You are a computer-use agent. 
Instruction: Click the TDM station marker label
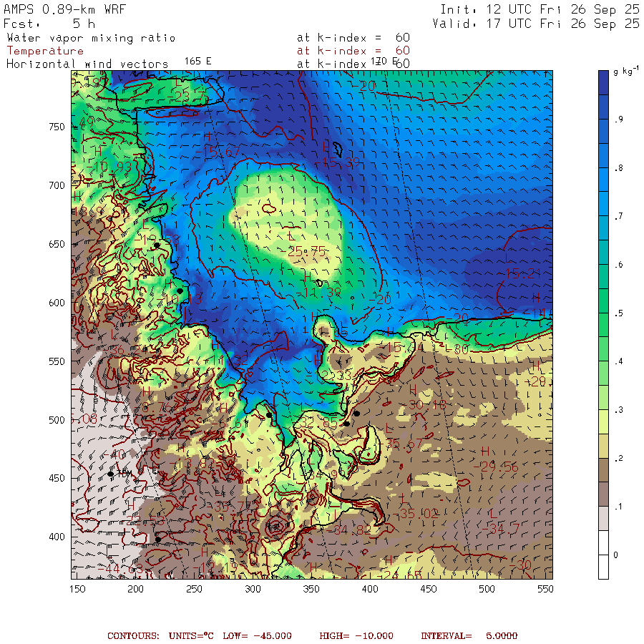(125, 474)
